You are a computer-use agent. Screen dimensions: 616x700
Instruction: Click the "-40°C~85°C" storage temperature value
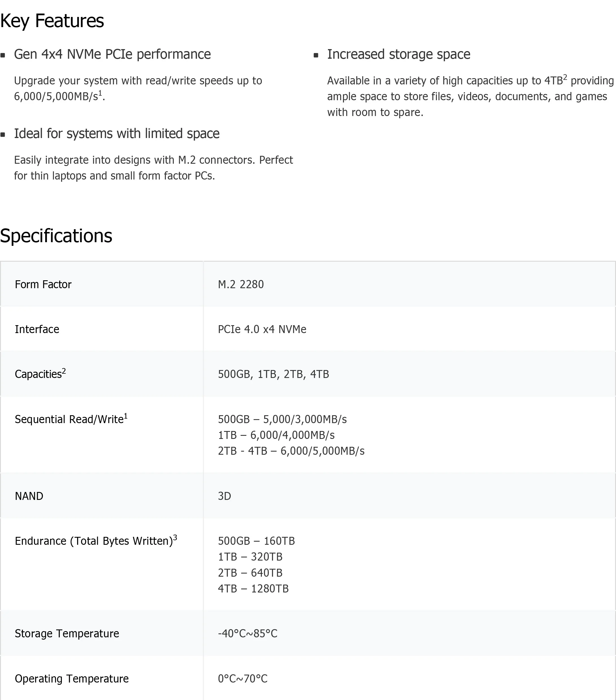(247, 634)
